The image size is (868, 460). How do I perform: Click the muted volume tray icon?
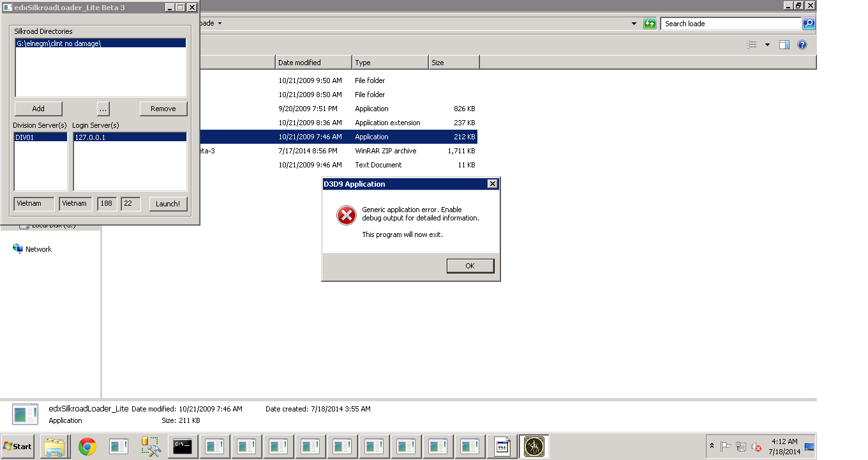(756, 447)
